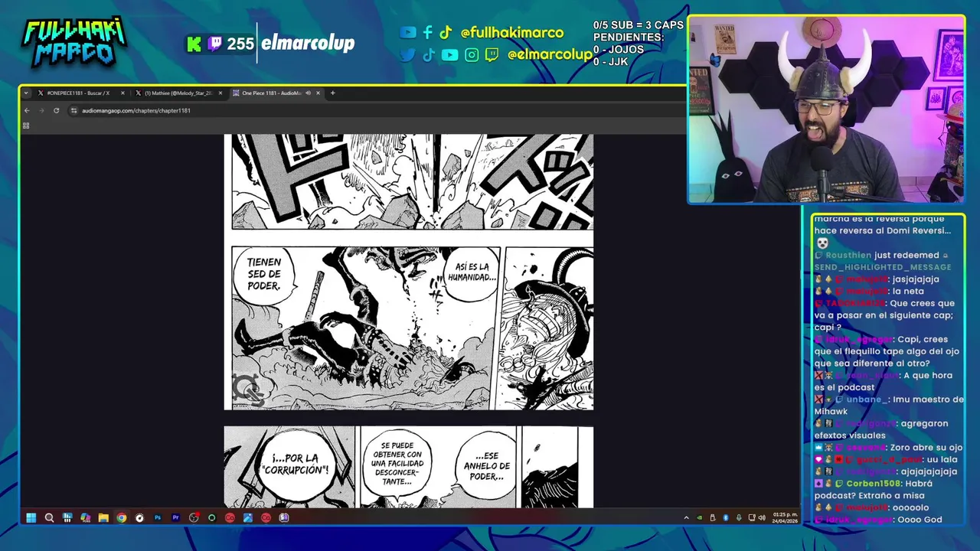Viewport: 980px width, 551px height.
Task: Close the Mathiee @Melody_Star tab
Action: pyautogui.click(x=220, y=93)
